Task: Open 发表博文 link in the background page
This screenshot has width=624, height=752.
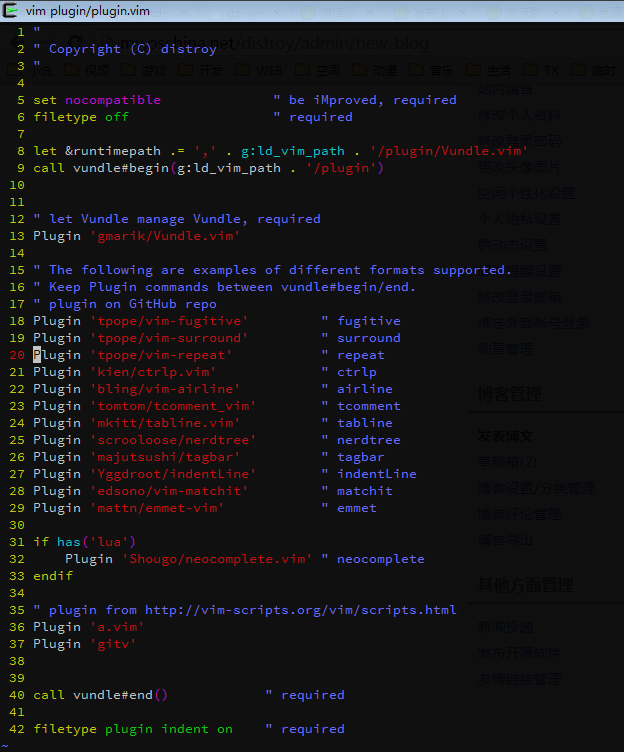Action: [506, 436]
